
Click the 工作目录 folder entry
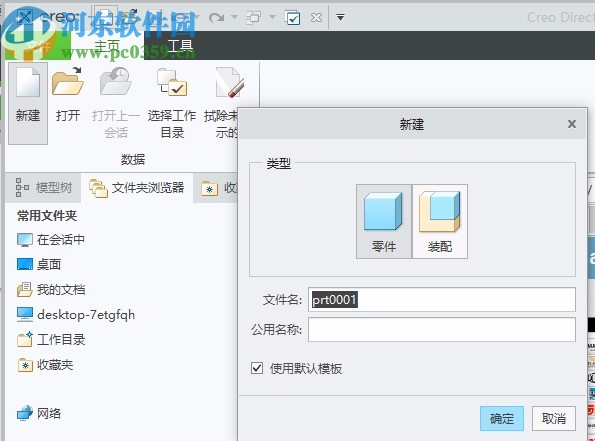(51, 339)
